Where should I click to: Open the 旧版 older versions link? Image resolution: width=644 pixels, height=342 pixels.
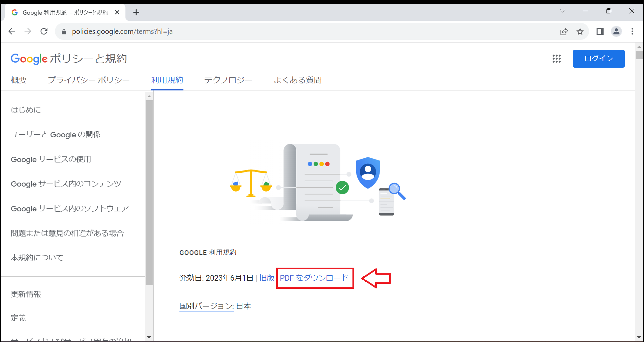(267, 278)
